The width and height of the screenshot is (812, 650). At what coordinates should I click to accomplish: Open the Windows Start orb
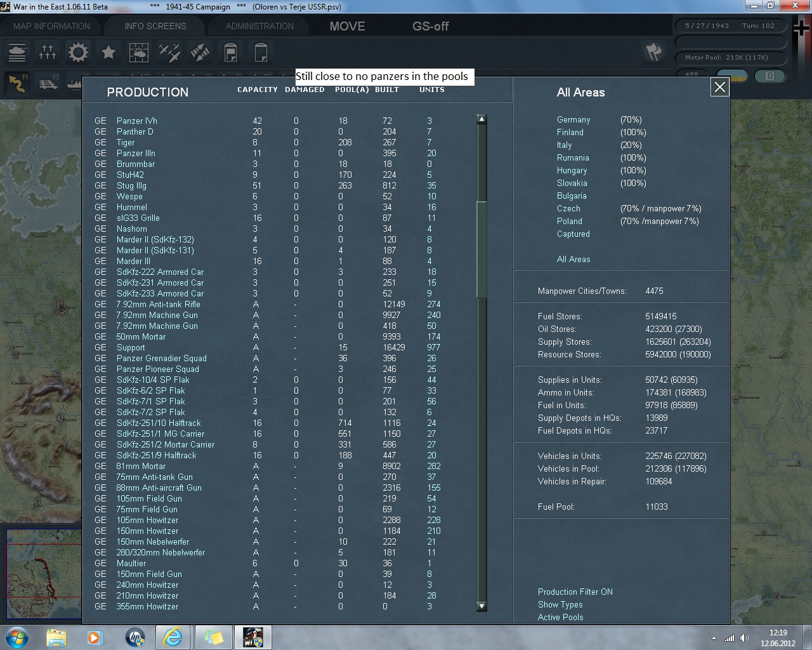pyautogui.click(x=16, y=637)
